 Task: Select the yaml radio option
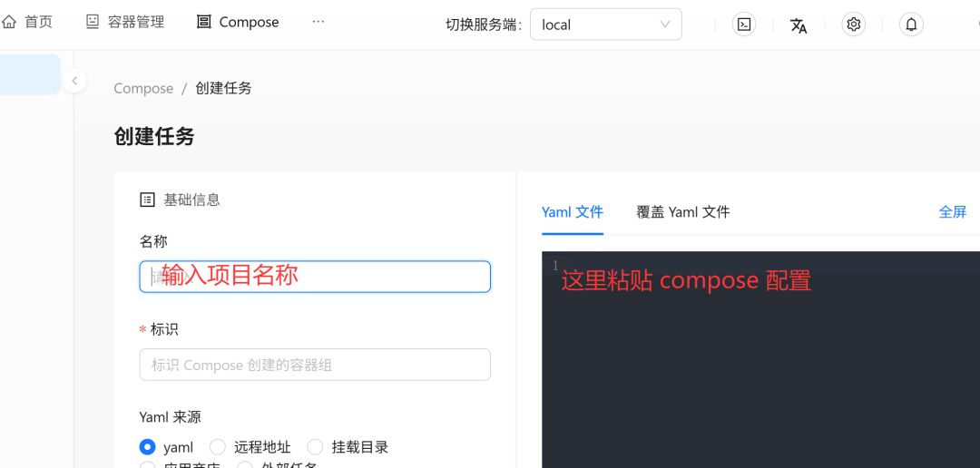tap(148, 447)
